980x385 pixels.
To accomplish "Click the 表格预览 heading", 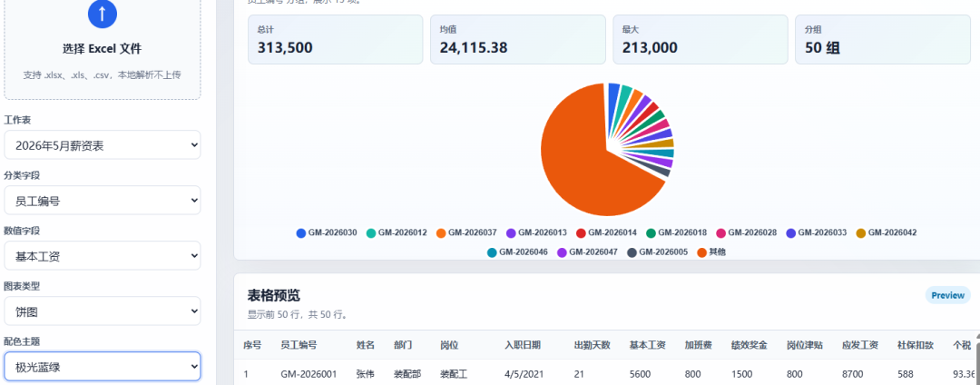I will [x=274, y=296].
